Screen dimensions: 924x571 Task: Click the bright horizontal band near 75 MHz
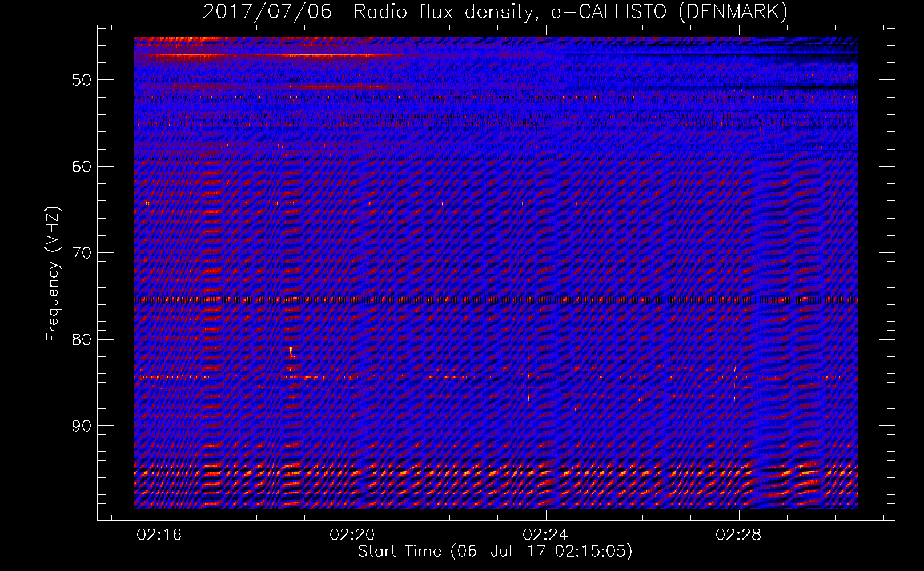pos(496,299)
